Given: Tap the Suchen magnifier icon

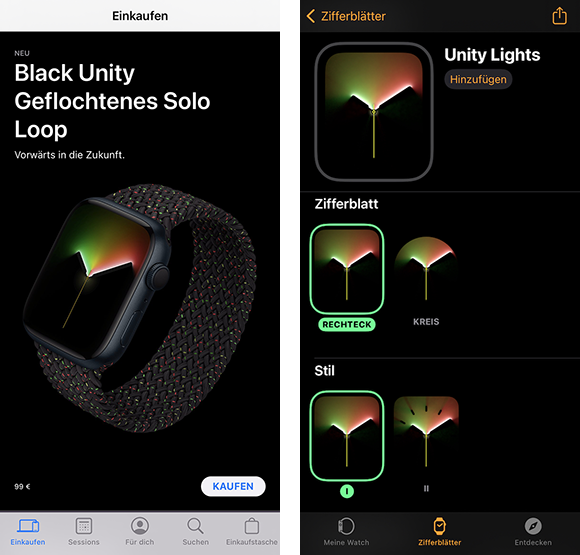Looking at the screenshot, I should click(195, 526).
